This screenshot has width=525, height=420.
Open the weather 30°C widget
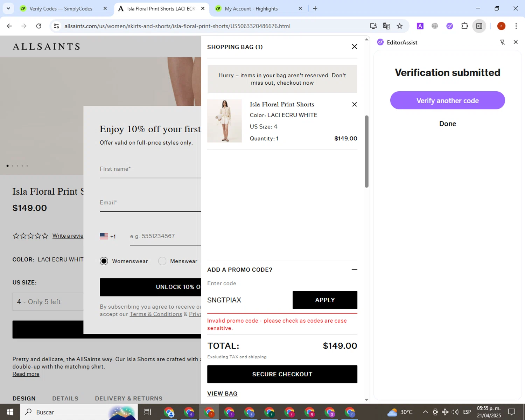(x=400, y=412)
